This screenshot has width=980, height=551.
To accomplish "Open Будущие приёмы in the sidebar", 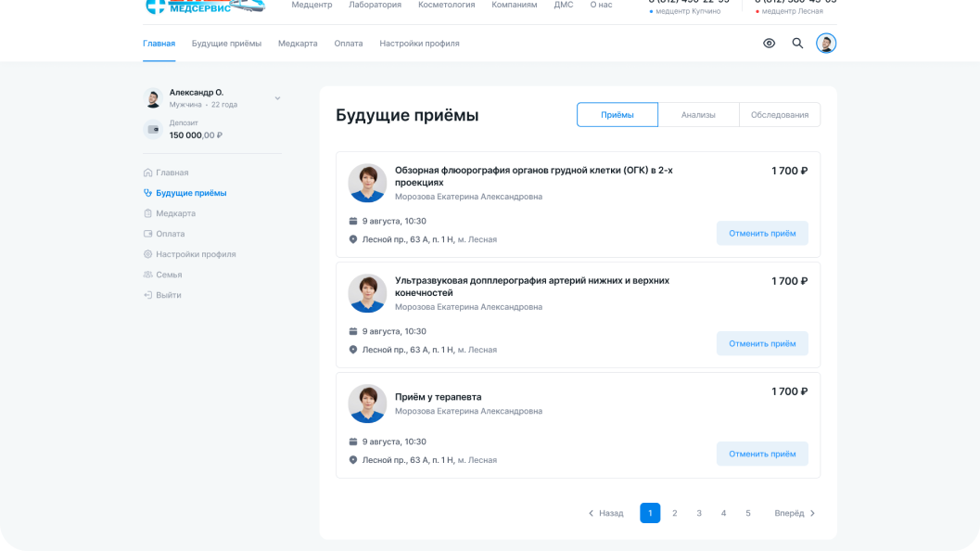I will 191,193.
